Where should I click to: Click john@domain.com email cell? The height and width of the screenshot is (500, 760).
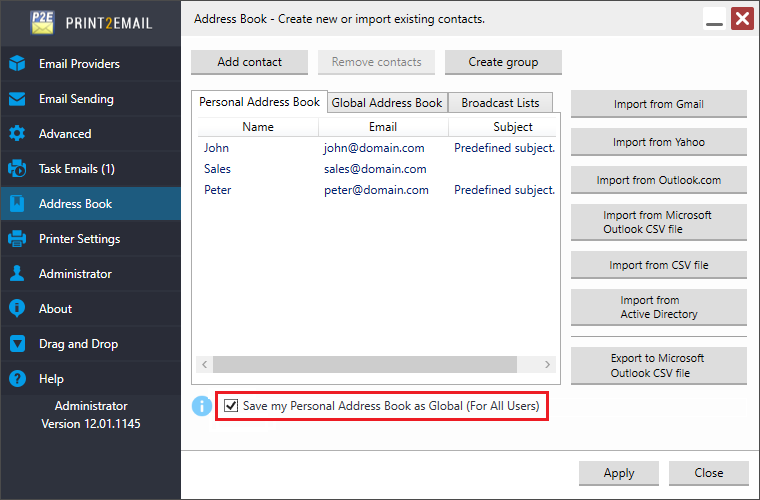[x=374, y=148]
